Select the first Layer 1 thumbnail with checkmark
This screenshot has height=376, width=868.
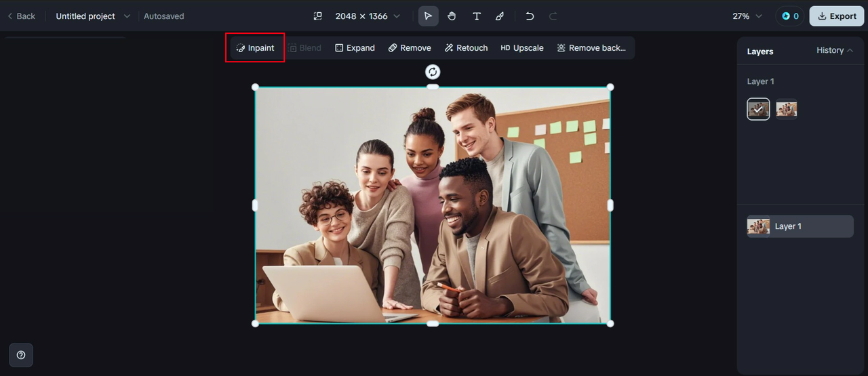758,109
